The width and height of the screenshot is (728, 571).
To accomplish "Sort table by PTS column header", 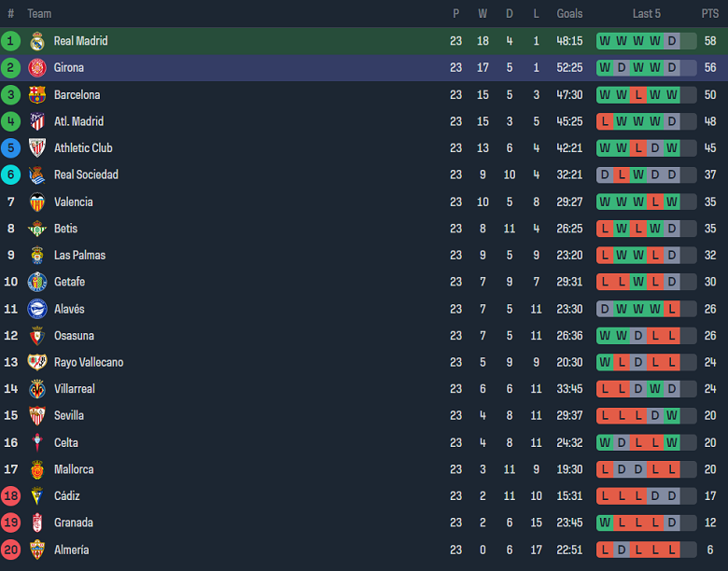I will point(710,14).
